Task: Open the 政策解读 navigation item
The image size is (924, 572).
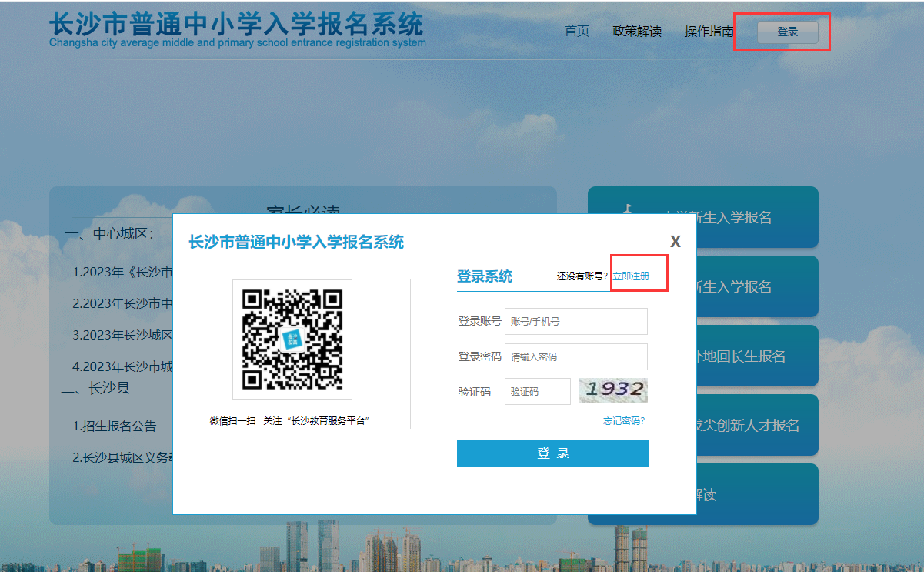Action: pos(636,32)
